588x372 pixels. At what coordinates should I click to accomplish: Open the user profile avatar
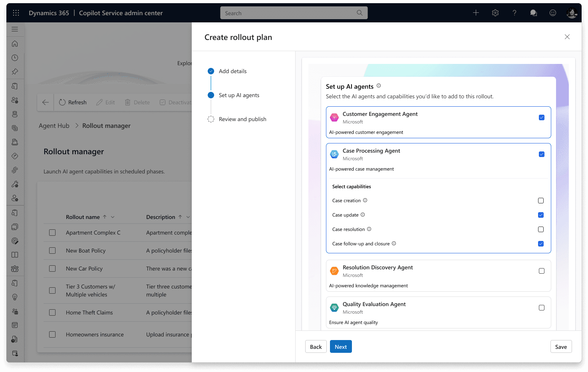(x=572, y=13)
